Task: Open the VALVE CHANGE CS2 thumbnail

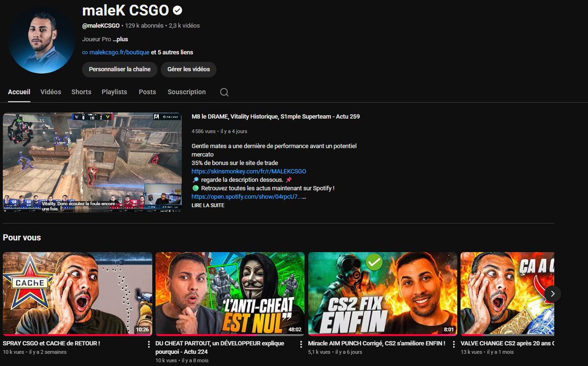Action: pyautogui.click(x=507, y=293)
